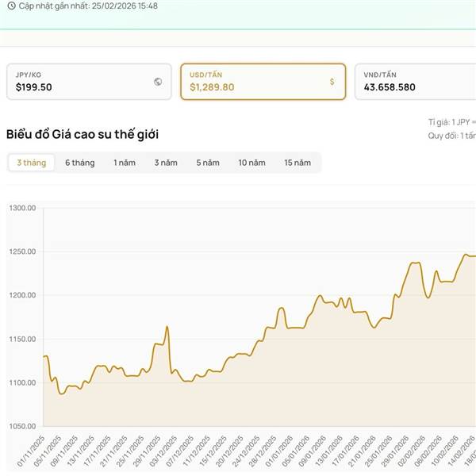
Task: Click the dollar sign icon in USD/TẤN card
Action: [332, 82]
